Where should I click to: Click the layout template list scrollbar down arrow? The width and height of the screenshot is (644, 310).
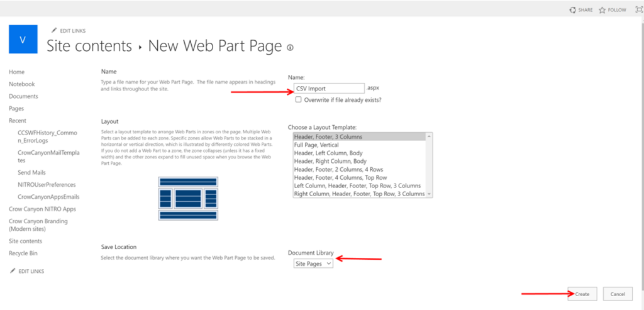click(x=430, y=194)
